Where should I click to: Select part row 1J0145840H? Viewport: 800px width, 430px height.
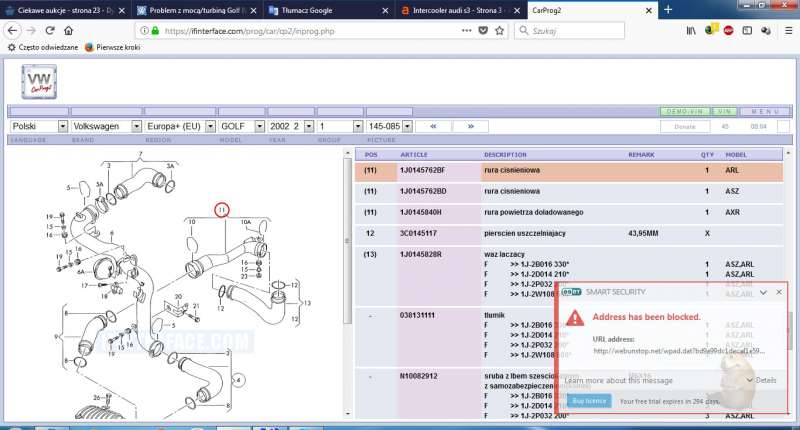point(568,213)
